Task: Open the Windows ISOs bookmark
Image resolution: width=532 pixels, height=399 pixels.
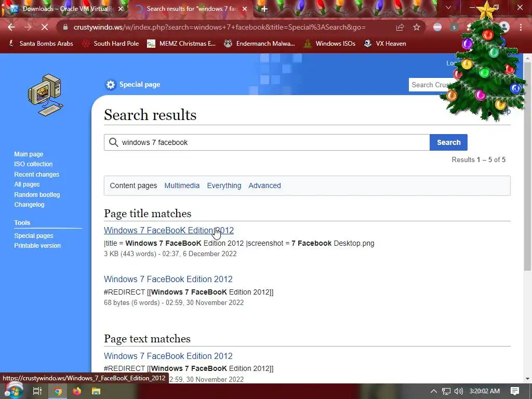Action: pyautogui.click(x=330, y=44)
